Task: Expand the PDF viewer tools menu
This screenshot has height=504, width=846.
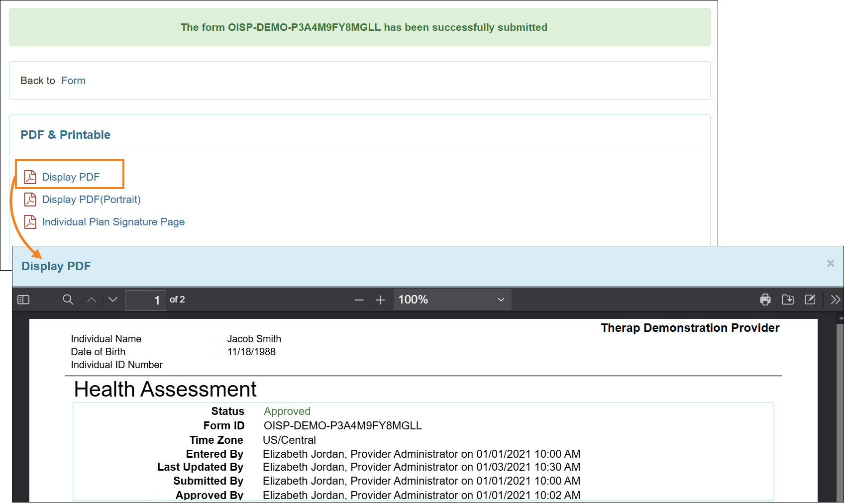Action: [835, 300]
